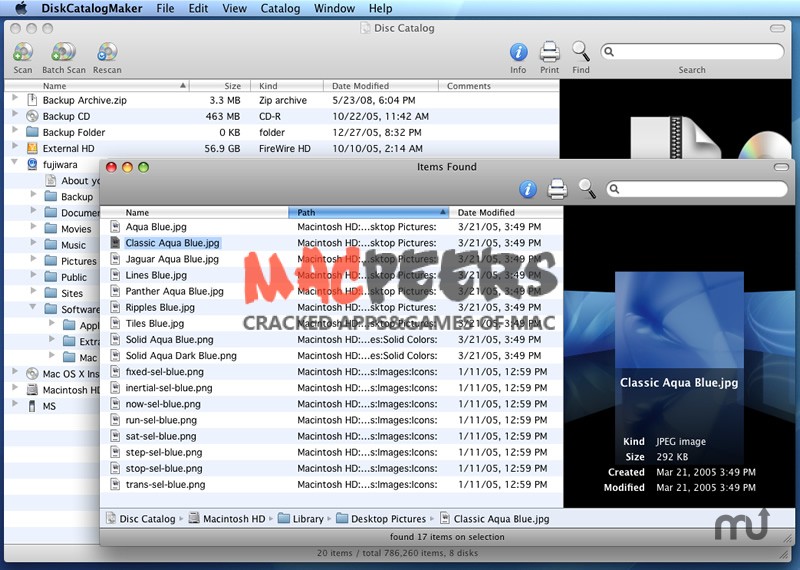Click the Print icon in main toolbar
Viewport: 800px width, 570px height.
click(x=549, y=52)
